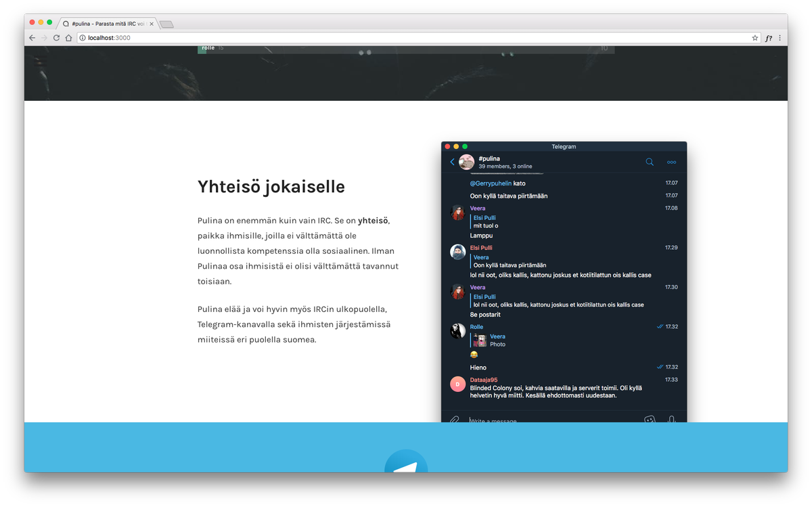Screen dimensions: 812x507
Task: Reload the page with the refresh icon
Action: (x=56, y=38)
